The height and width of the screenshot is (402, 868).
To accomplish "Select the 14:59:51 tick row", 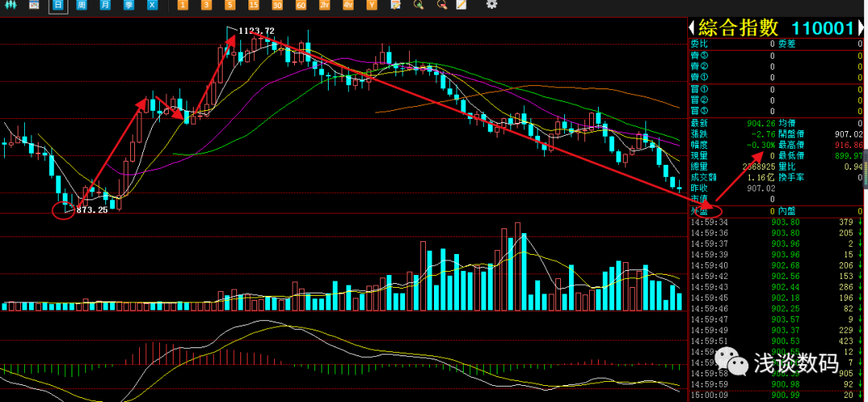I will tap(776, 341).
